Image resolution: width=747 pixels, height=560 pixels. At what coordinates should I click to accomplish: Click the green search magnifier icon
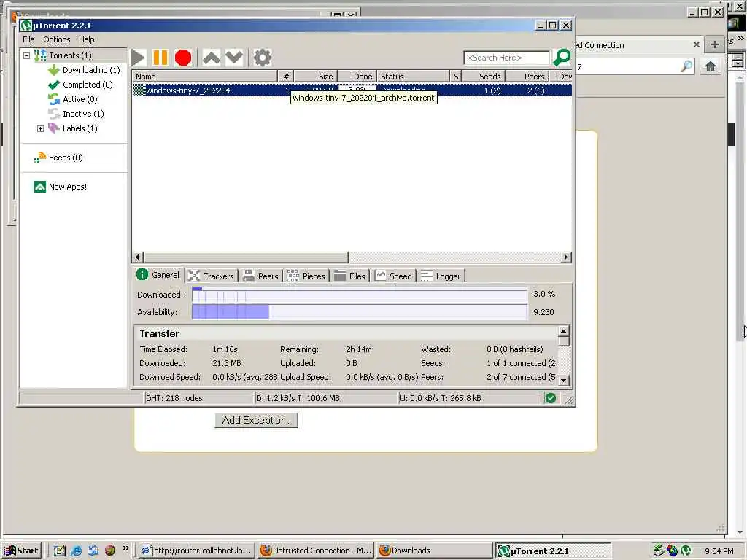562,58
